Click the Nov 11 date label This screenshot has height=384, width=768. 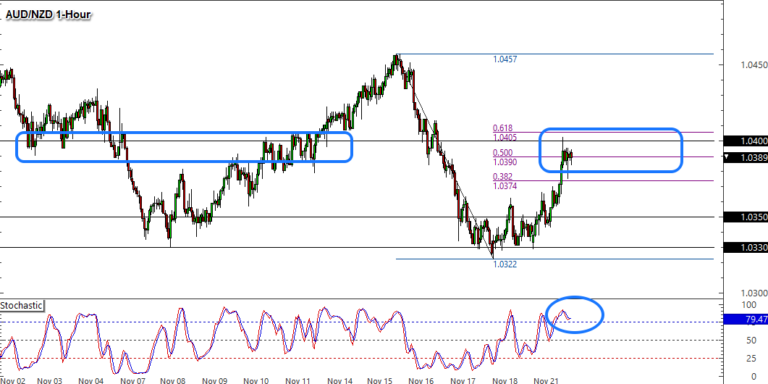pyautogui.click(x=297, y=381)
